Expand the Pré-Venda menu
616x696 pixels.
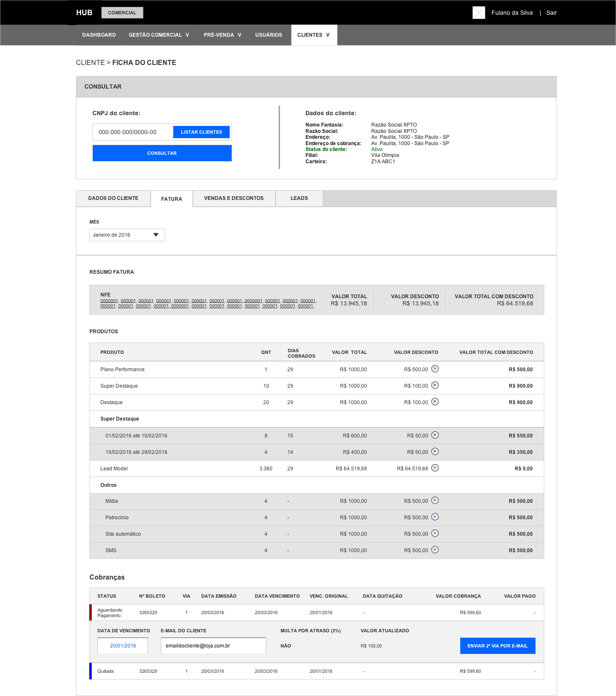(222, 35)
